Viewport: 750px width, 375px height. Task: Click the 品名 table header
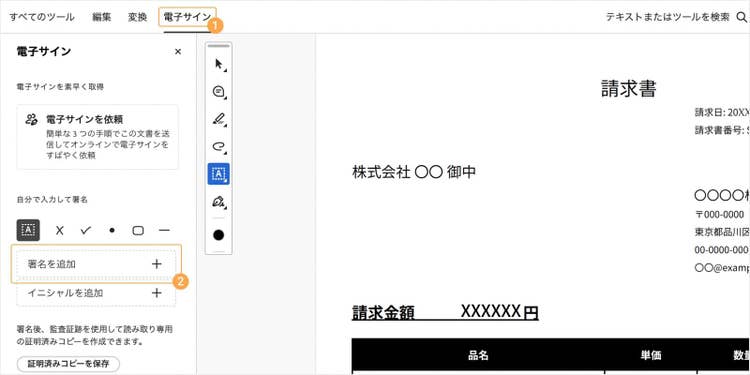478,355
